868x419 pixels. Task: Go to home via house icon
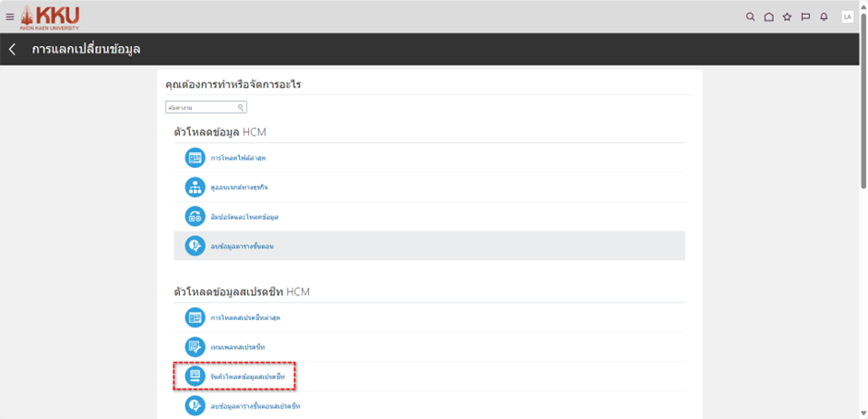click(x=768, y=17)
